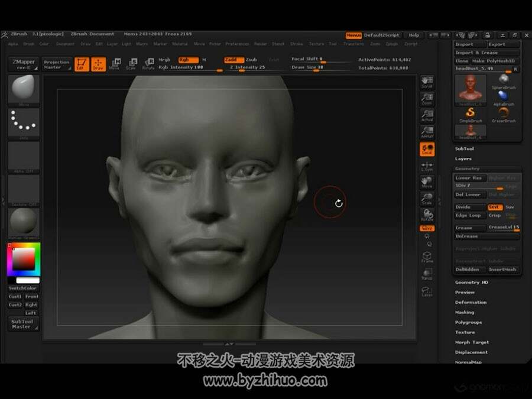
Task: Expand the Polygroups subpalette
Action: pyautogui.click(x=469, y=322)
